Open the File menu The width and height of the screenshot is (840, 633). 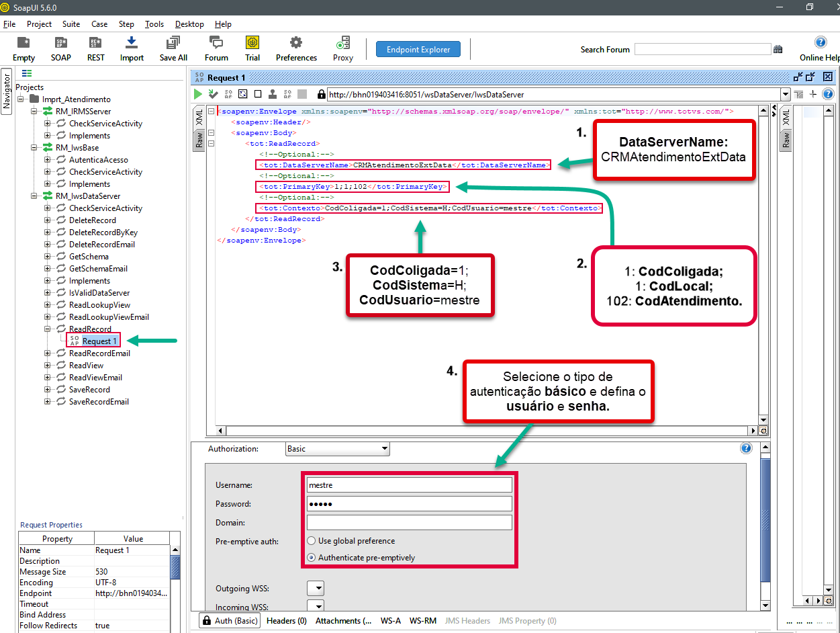coord(9,24)
